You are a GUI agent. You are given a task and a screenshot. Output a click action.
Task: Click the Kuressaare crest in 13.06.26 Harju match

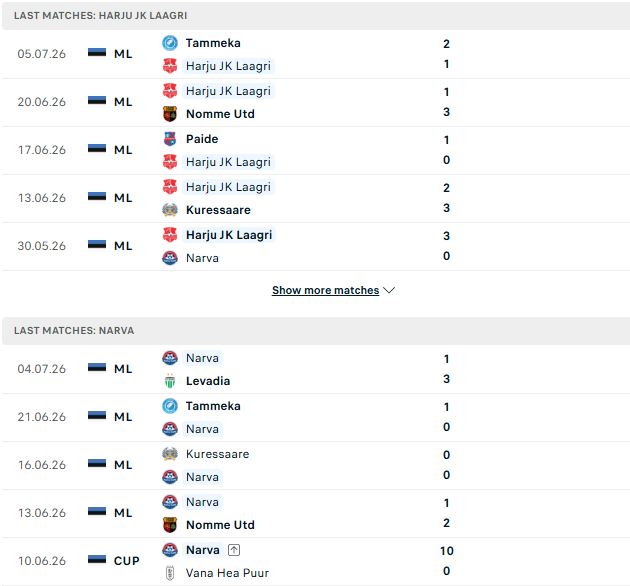170,210
